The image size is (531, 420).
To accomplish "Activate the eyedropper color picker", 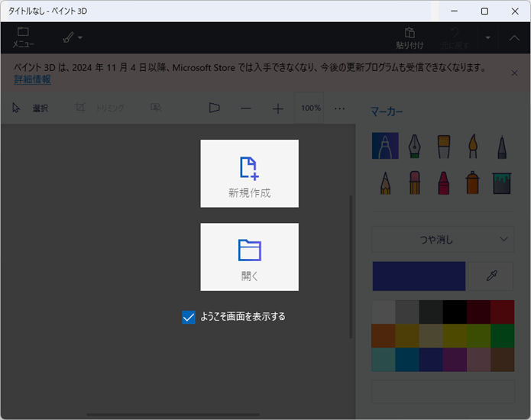I will [x=491, y=276].
